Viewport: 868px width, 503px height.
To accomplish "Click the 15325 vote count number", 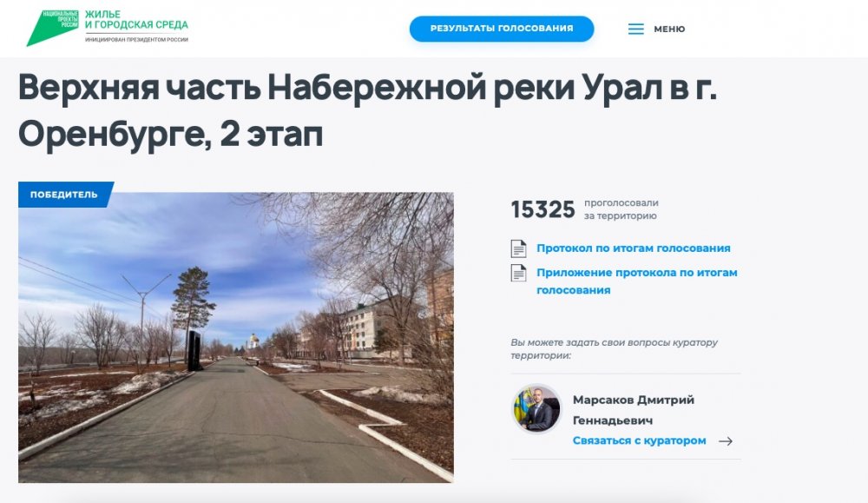I will [x=542, y=209].
